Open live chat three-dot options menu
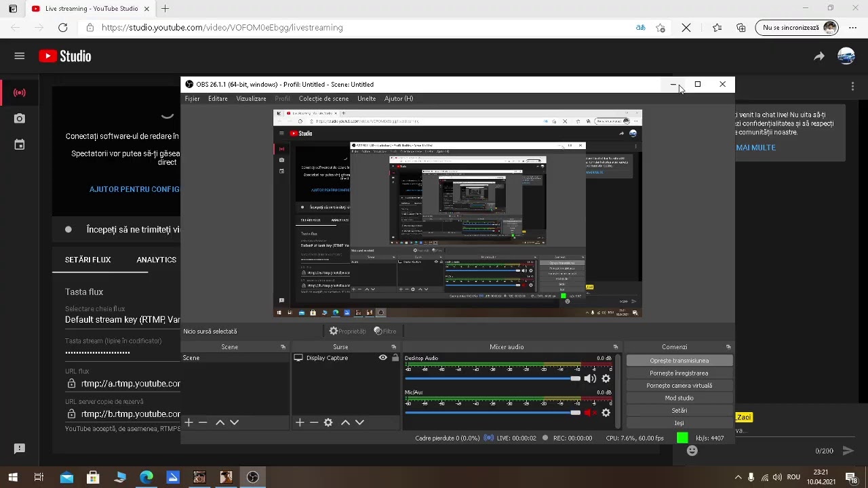The image size is (868, 488). click(x=852, y=86)
